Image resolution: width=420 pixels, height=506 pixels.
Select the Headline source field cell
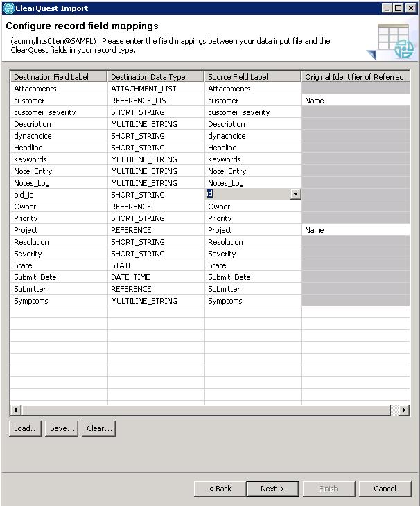coord(253,148)
